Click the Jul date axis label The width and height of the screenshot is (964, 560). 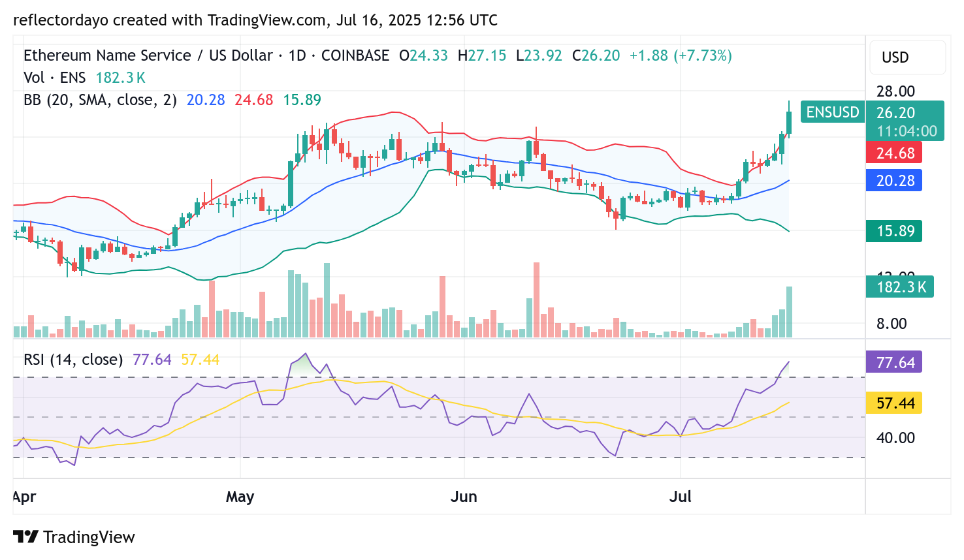click(681, 497)
